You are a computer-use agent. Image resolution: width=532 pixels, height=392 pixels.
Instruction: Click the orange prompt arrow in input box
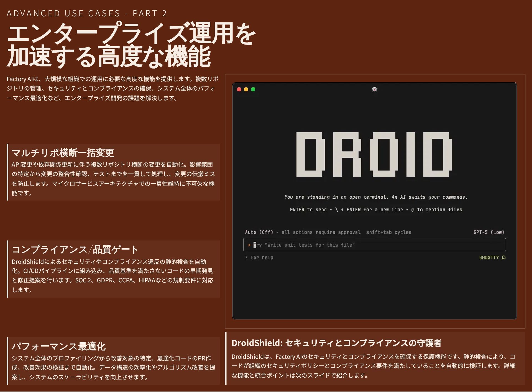point(249,245)
